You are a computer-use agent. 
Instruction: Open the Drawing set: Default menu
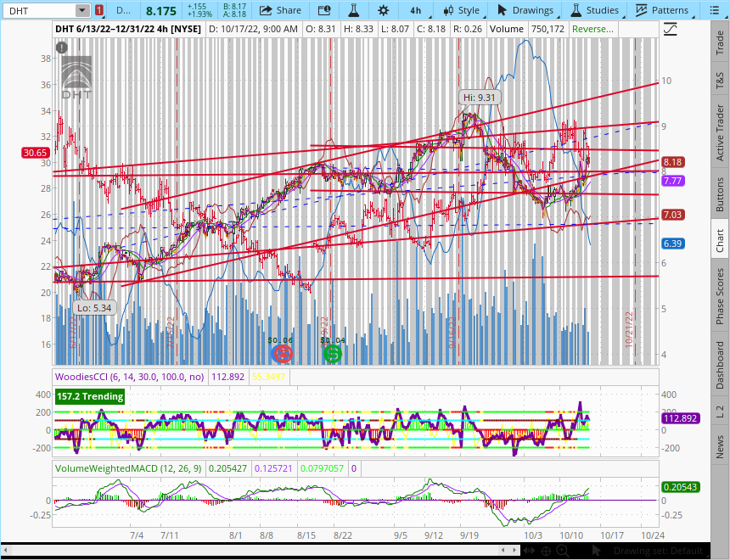coord(659,551)
